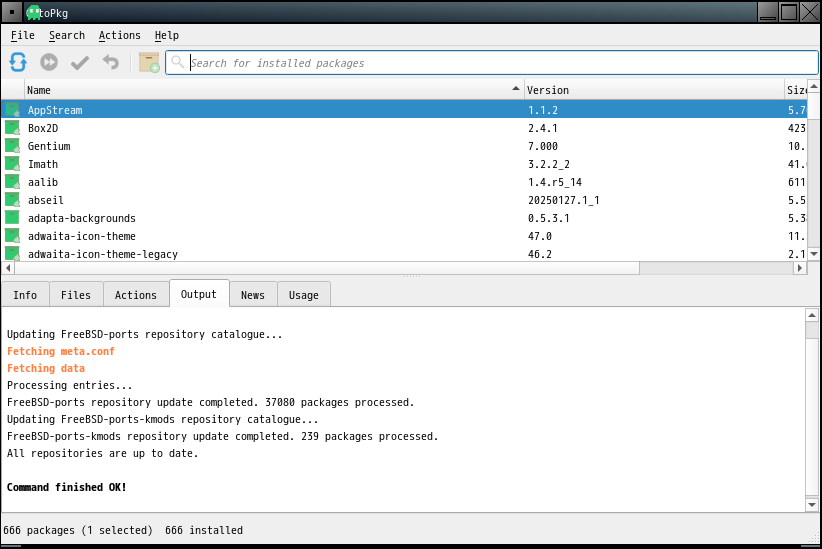Switch to the Files tab
Viewport: 822px width, 549px height.
tap(76, 295)
